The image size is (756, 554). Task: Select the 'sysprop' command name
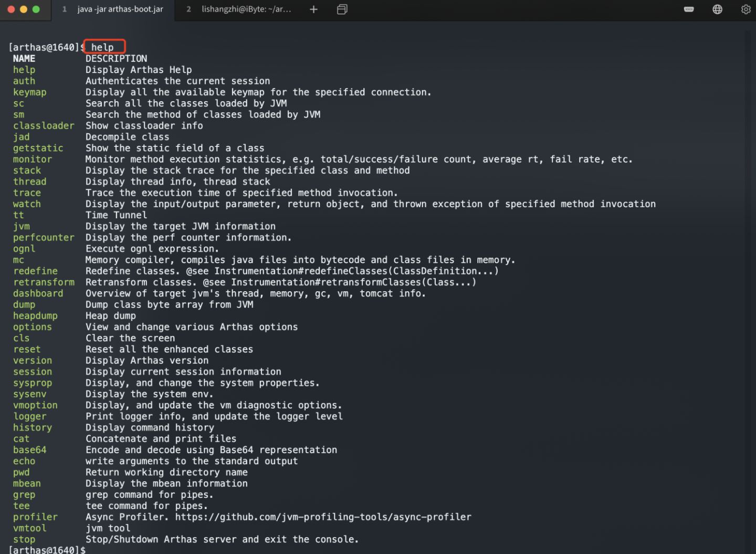33,383
